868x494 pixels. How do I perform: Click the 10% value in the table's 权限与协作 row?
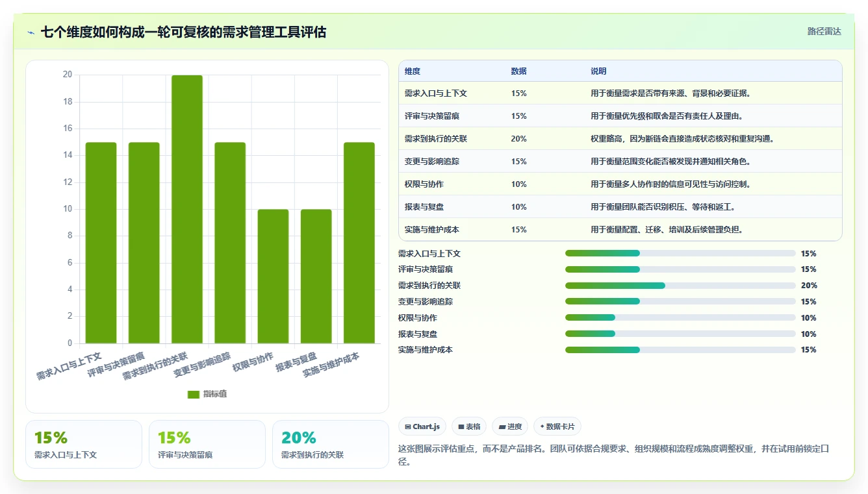pyautogui.click(x=519, y=184)
